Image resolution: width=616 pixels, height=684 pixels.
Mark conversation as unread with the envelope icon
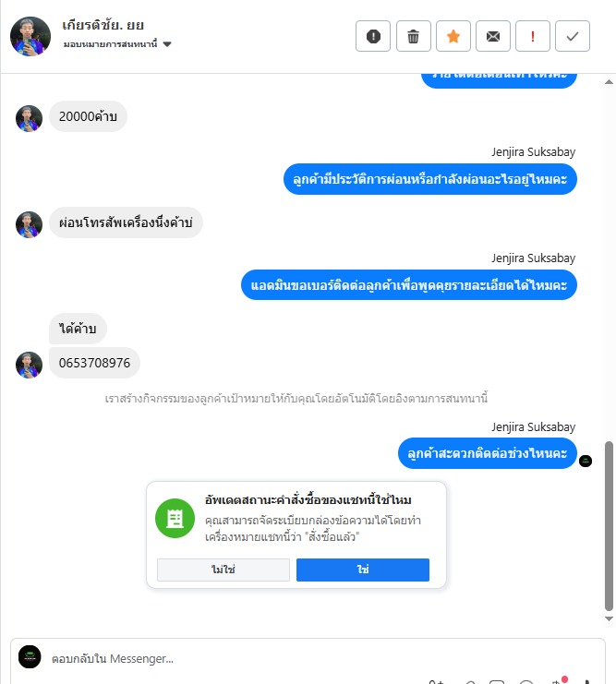(493, 36)
